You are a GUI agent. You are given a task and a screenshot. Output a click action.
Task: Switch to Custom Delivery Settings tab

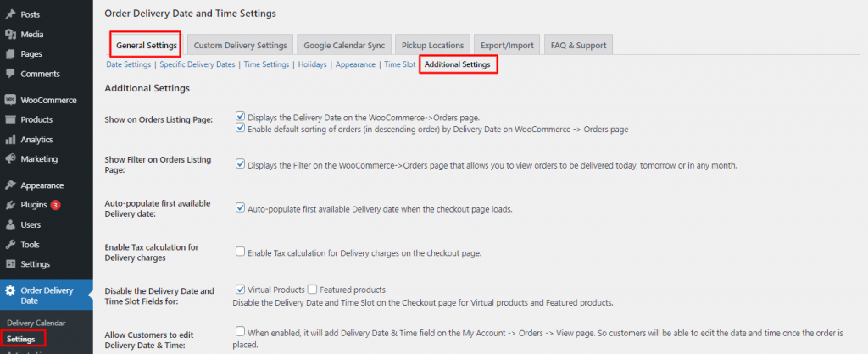[x=240, y=46]
